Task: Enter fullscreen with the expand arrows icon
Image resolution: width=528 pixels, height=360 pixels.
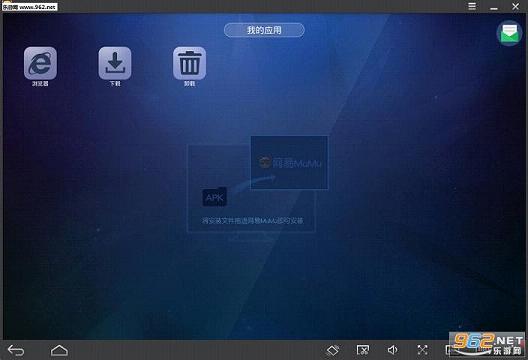Action: point(422,350)
